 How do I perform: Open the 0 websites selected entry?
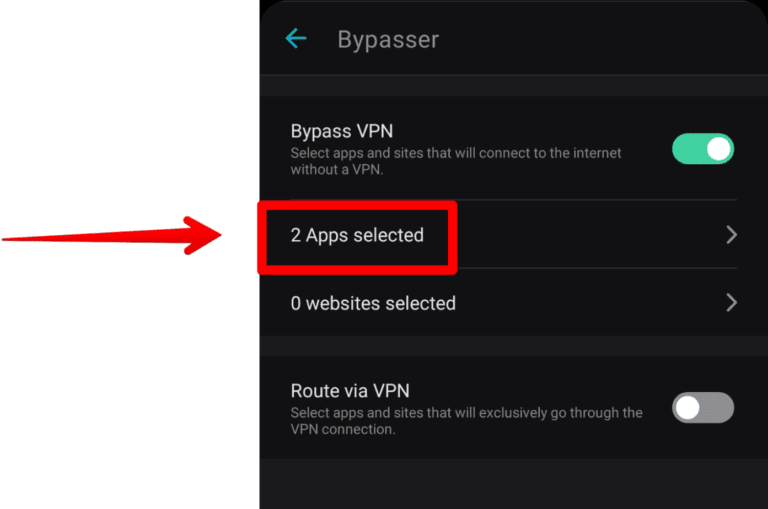(x=373, y=303)
